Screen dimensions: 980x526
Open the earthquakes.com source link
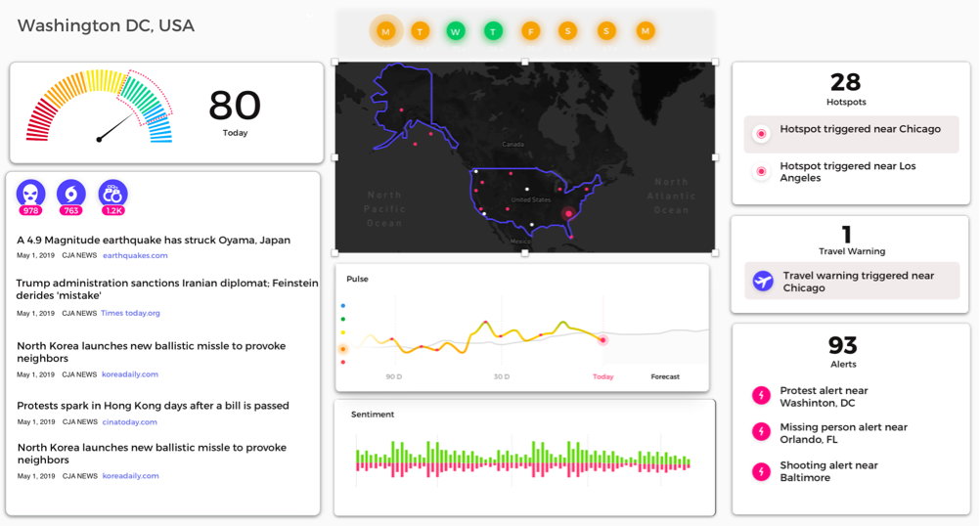pos(135,255)
